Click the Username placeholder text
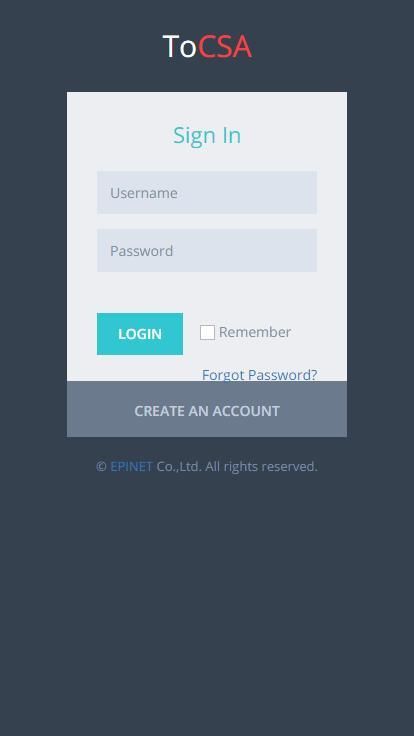The height and width of the screenshot is (736, 414). 144,193
